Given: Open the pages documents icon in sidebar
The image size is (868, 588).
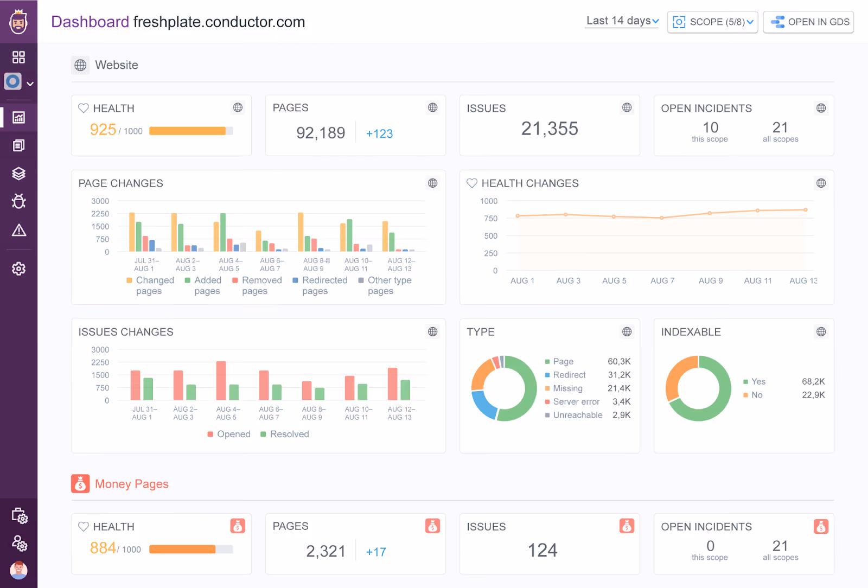Looking at the screenshot, I should pos(18,145).
